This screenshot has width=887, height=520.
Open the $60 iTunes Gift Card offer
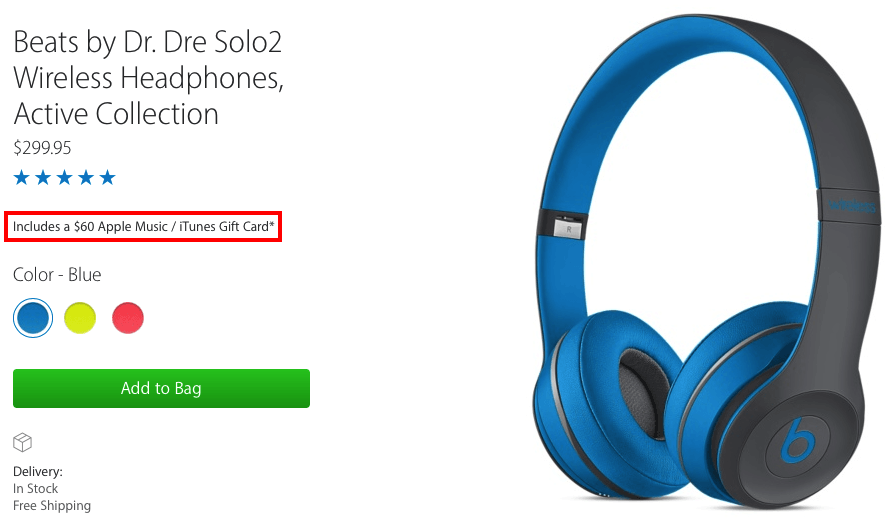click(x=143, y=227)
